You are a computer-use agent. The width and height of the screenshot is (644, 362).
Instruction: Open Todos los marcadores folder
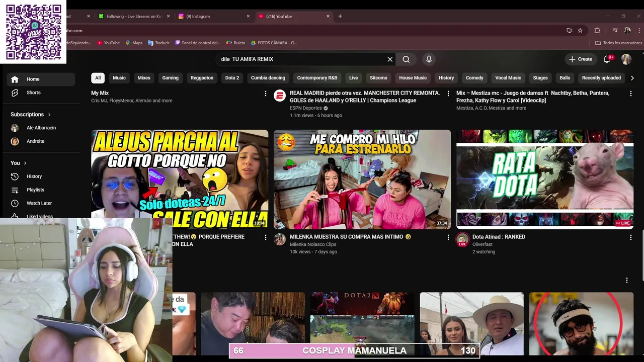[x=618, y=43]
